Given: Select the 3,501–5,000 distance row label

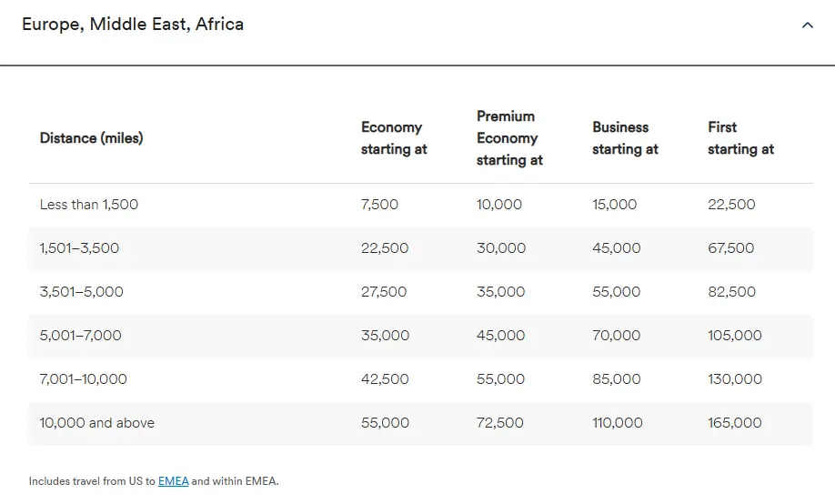Looking at the screenshot, I should (81, 292).
